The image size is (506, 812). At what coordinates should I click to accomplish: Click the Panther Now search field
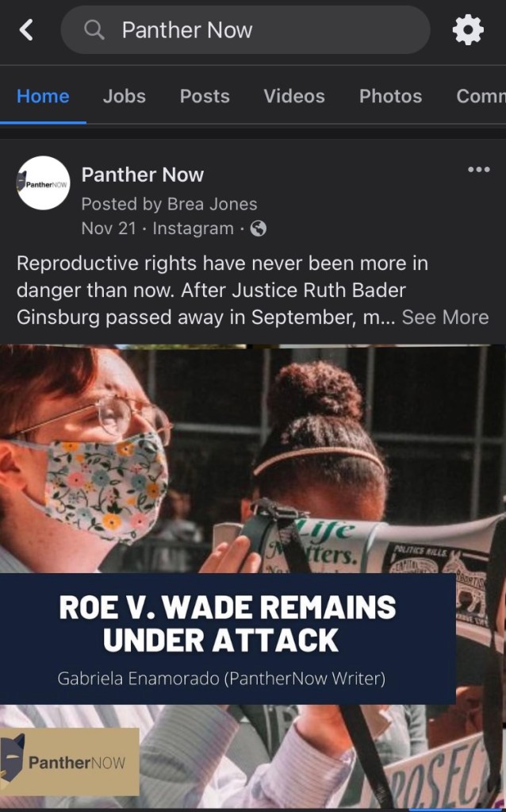(x=245, y=30)
